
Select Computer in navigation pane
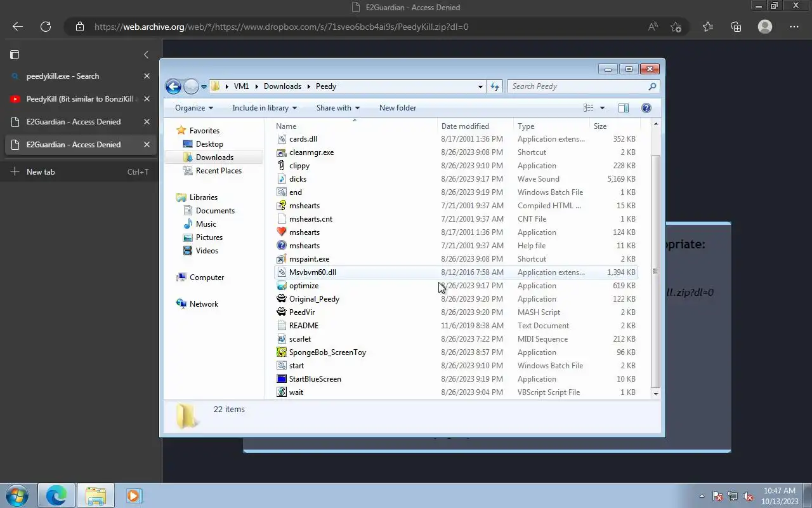207,277
